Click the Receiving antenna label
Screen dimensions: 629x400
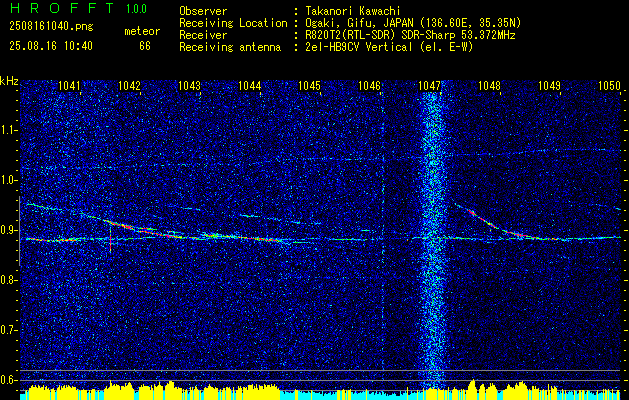[230, 47]
